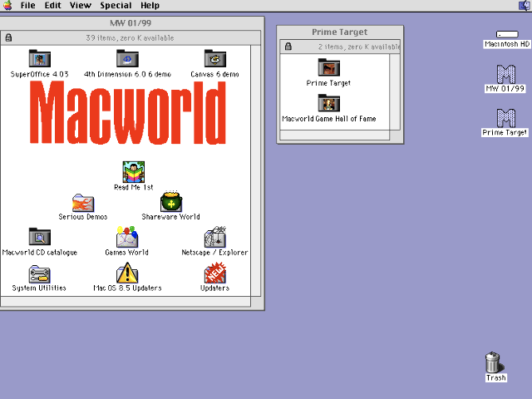Click the Netscape / Explorer label text
The image size is (532, 399).
tap(214, 252)
